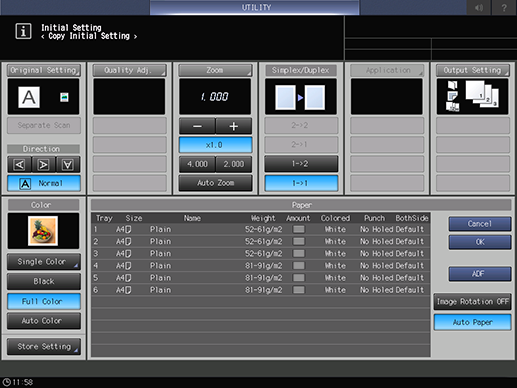The image size is (517, 388).
Task: Click the info icon beside Initial Setting
Action: coord(23,31)
